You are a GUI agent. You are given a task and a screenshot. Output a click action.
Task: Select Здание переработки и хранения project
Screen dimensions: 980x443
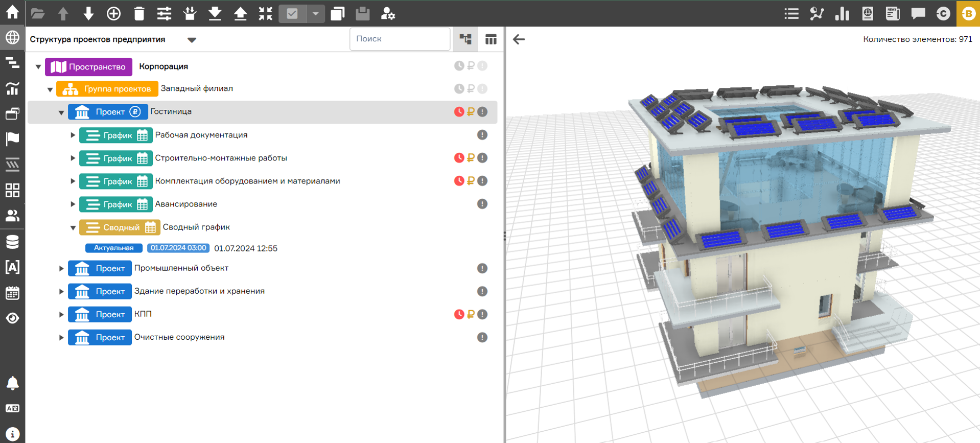199,291
